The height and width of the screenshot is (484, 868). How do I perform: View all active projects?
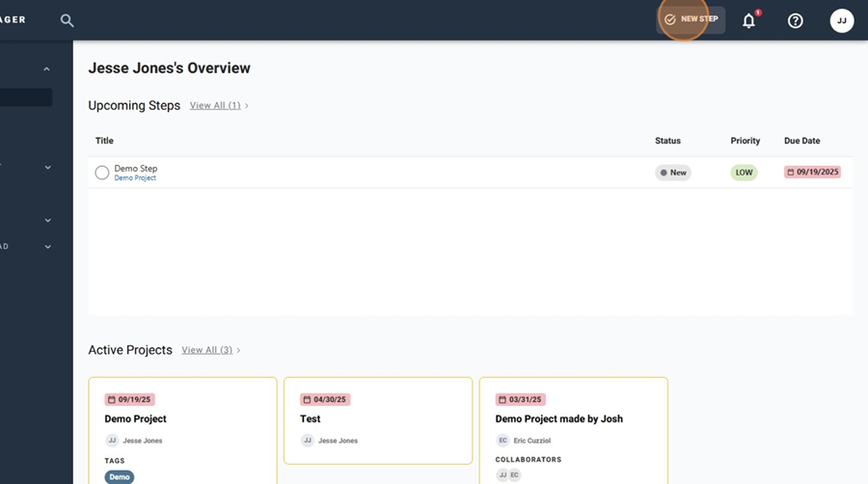pos(207,350)
